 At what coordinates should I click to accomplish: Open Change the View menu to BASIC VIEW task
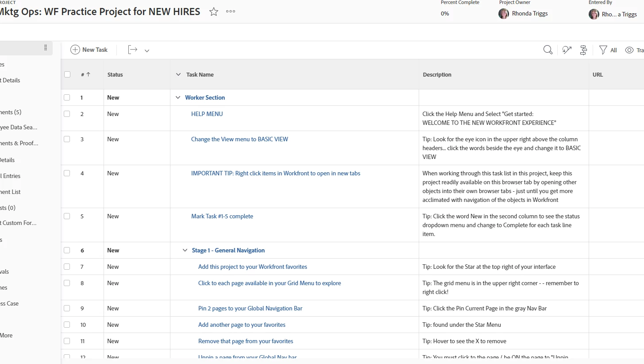[x=239, y=139]
